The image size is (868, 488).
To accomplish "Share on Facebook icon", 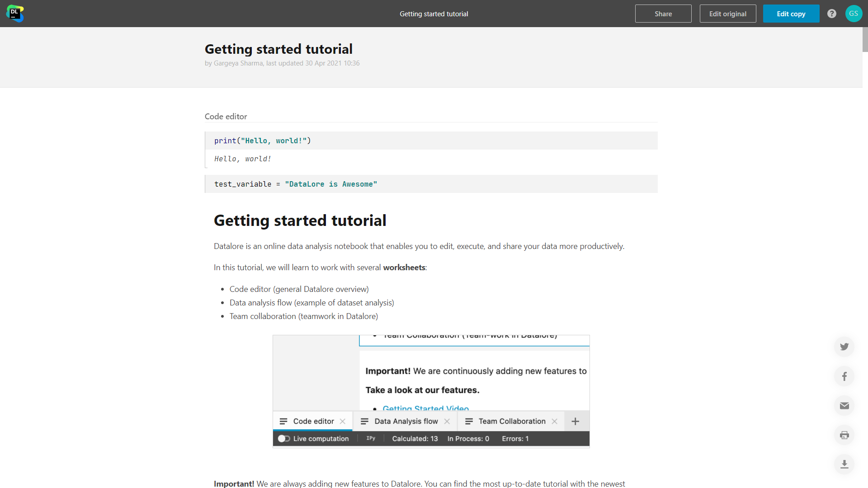I will coord(844,376).
